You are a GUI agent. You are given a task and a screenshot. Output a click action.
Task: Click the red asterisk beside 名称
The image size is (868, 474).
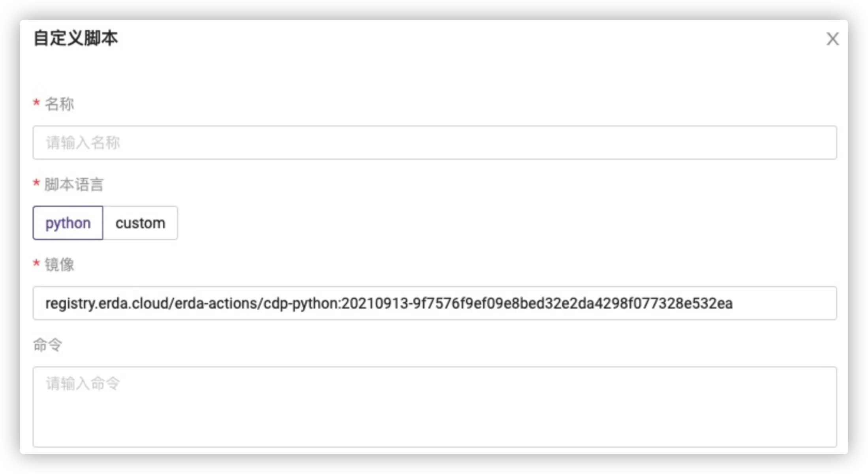36,103
